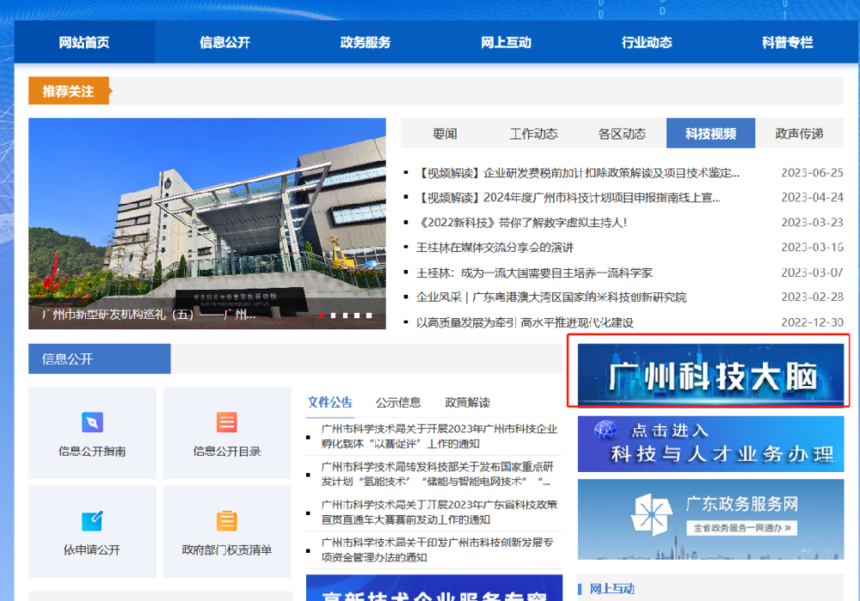Viewport: 860px width, 601px height.
Task: Switch to the 公示信息 tab
Action: 398,402
